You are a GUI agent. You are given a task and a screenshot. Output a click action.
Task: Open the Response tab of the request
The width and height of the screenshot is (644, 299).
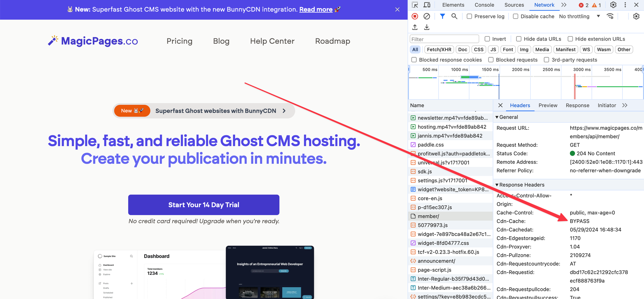578,105
